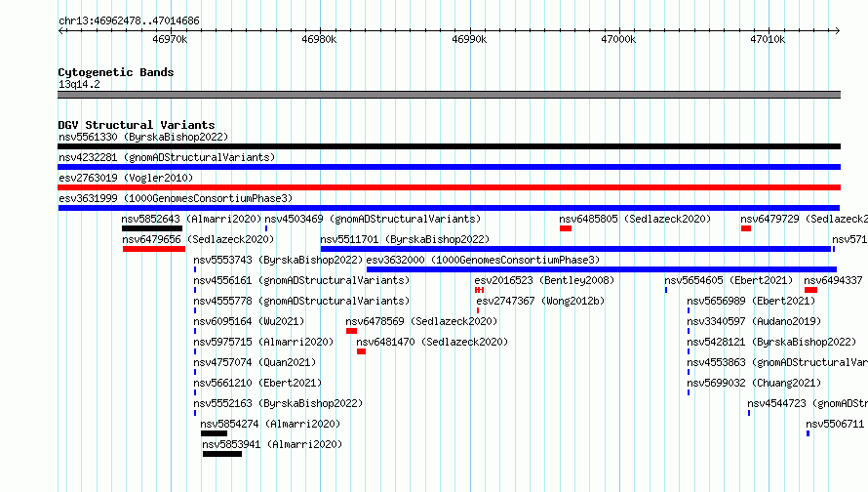Select the nsv4553863 gnomAD label
The width and height of the screenshot is (868, 492).
[777, 362]
